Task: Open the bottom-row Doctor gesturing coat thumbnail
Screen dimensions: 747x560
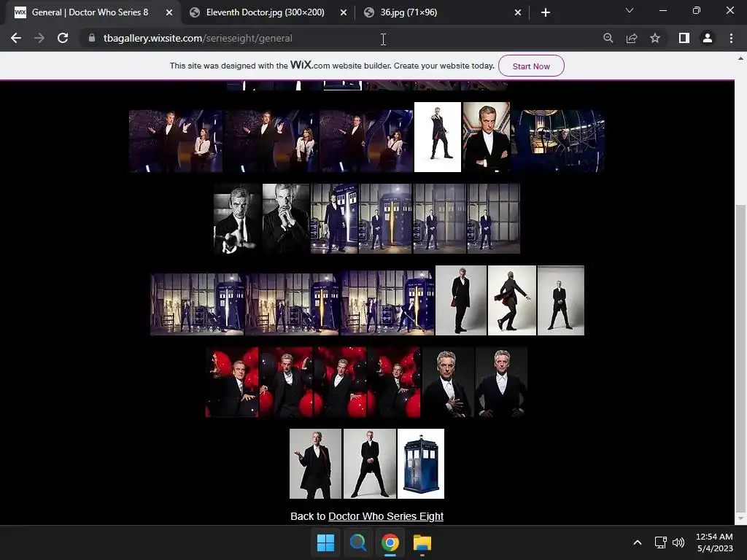Action: (x=315, y=464)
